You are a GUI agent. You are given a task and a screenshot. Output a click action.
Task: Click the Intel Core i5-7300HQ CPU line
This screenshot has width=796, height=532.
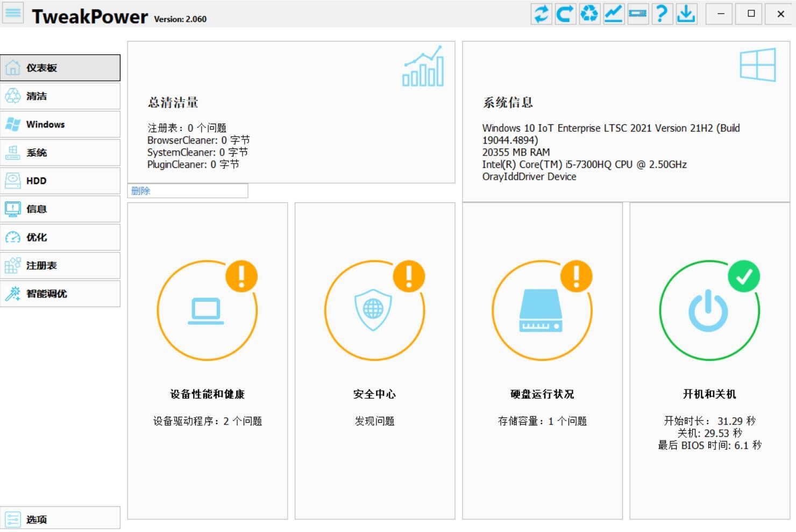(x=584, y=165)
